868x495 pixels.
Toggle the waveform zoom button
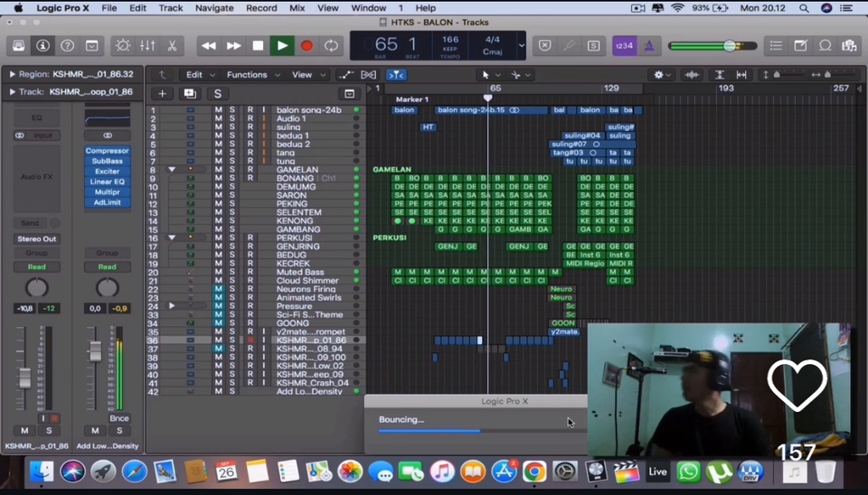click(x=692, y=75)
